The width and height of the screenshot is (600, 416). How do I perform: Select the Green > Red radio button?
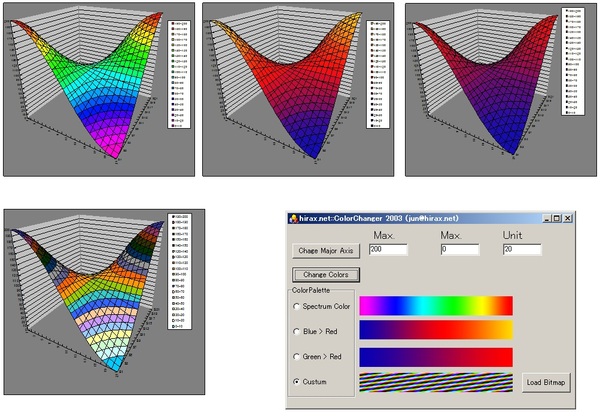point(297,356)
